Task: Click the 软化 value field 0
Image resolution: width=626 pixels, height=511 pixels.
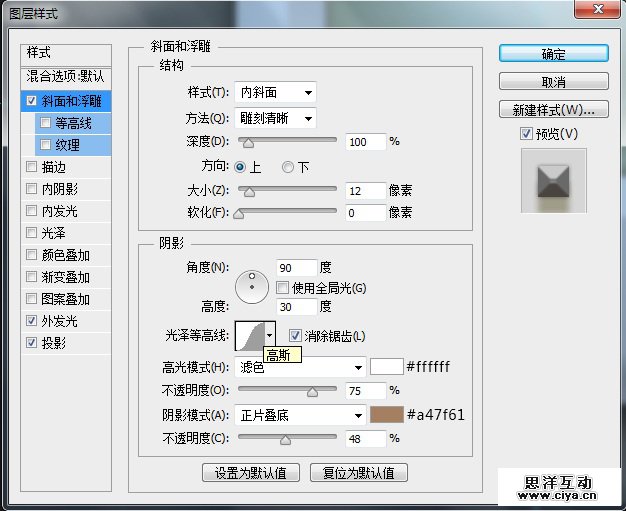Action: point(366,213)
